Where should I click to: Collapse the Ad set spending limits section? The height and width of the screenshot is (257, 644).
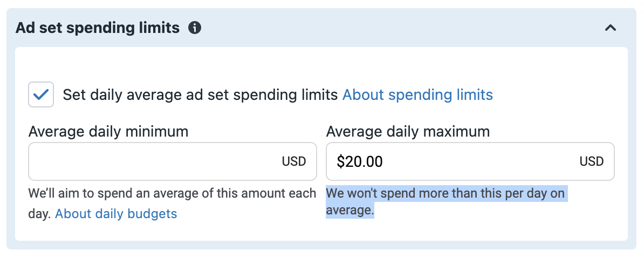coord(611,28)
